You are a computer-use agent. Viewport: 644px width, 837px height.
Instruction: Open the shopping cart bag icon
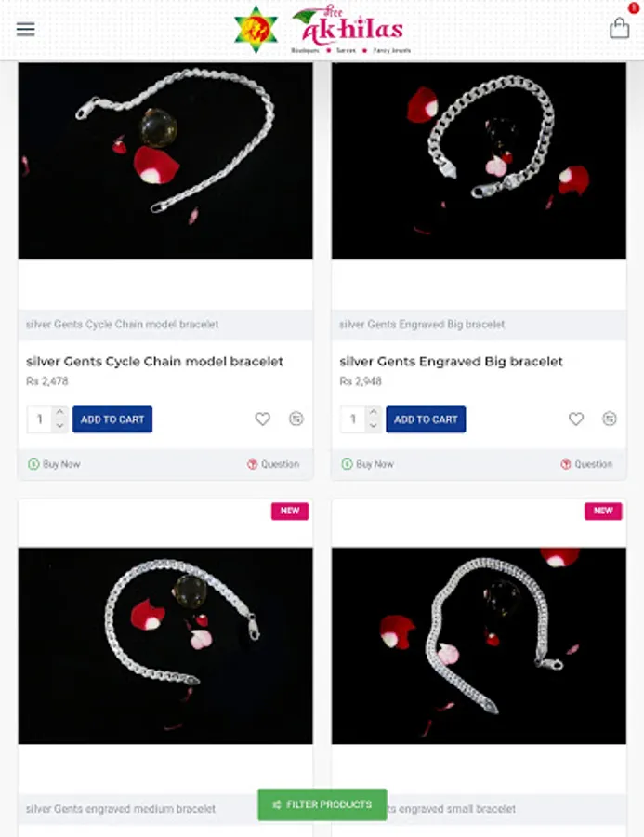pos(619,28)
